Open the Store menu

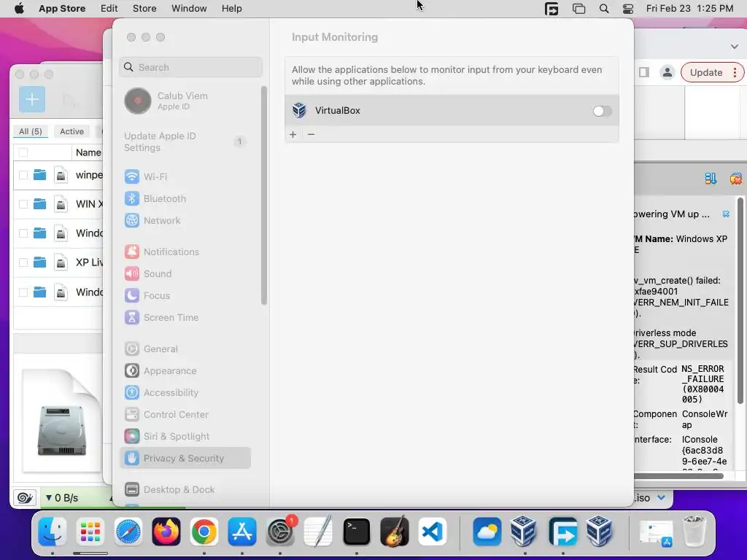pyautogui.click(x=144, y=9)
